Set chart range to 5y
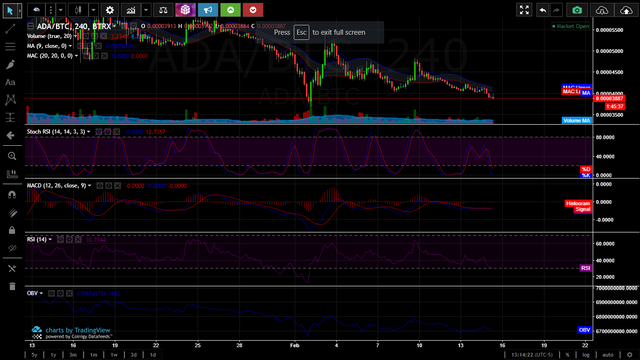Viewport: 640px width, 360px height. click(35, 355)
